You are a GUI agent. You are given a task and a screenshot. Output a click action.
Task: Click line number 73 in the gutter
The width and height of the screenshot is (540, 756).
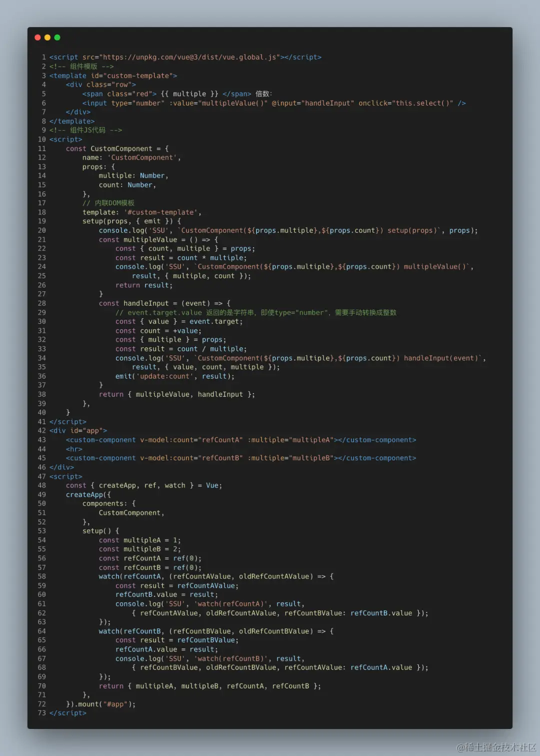[x=41, y=713]
